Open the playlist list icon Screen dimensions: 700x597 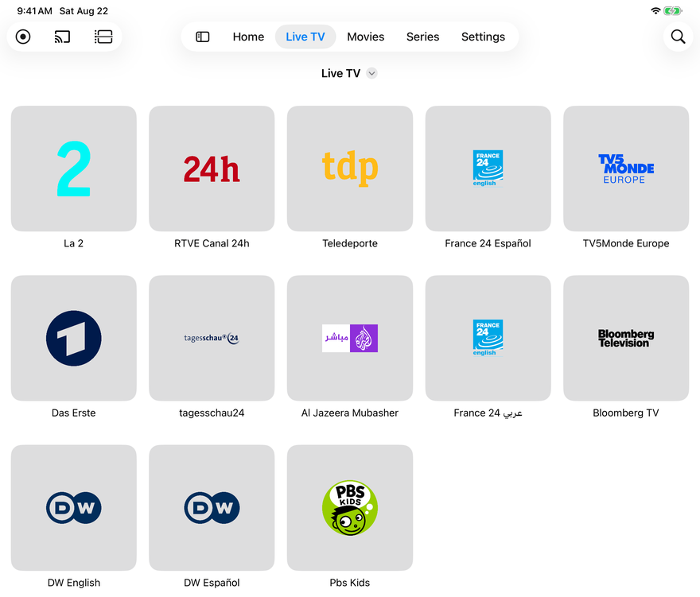click(103, 37)
